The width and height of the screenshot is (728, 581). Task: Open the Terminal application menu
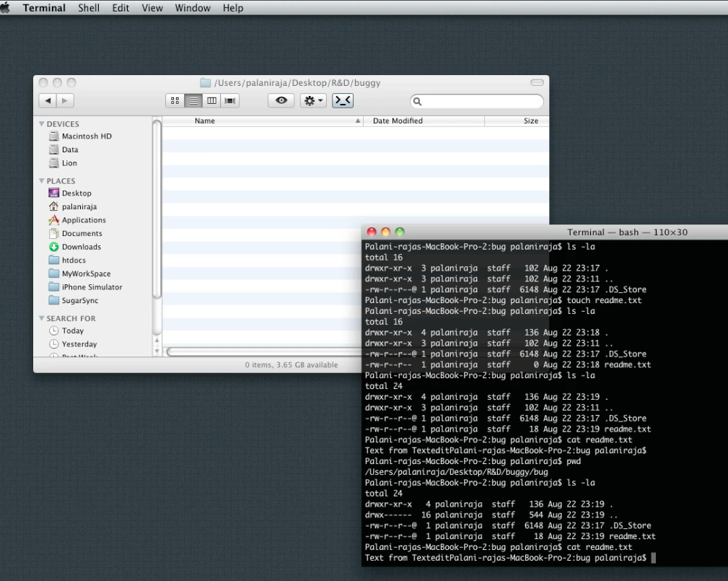(44, 8)
